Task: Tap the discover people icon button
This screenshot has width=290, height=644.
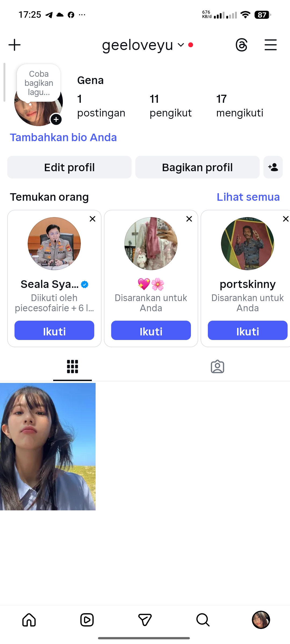Action: (x=273, y=167)
